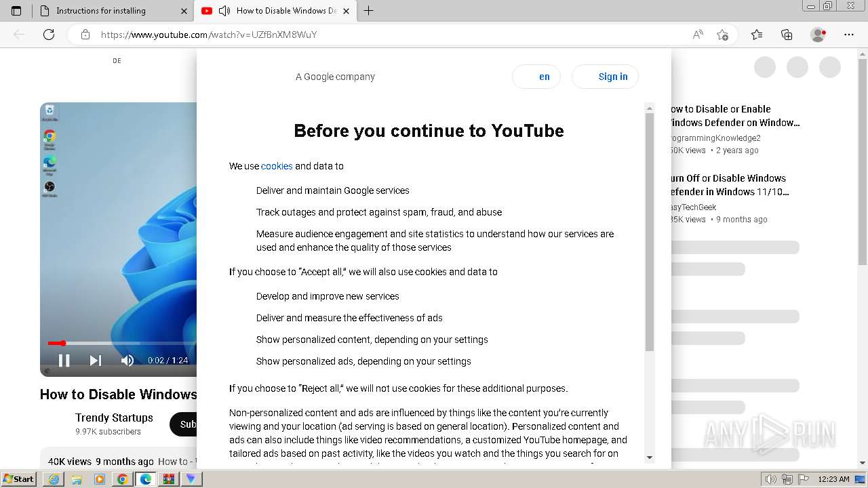
Task: Open the system volume tray icon
Action: tap(770, 479)
